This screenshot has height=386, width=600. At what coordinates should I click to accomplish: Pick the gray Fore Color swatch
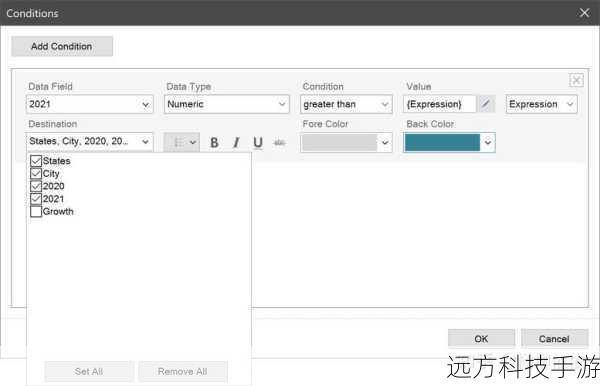pos(340,143)
